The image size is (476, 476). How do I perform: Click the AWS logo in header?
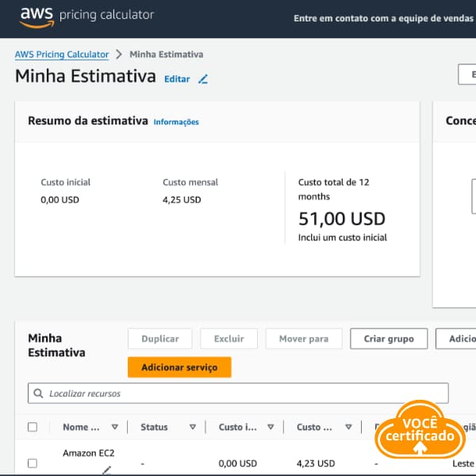coord(36,17)
